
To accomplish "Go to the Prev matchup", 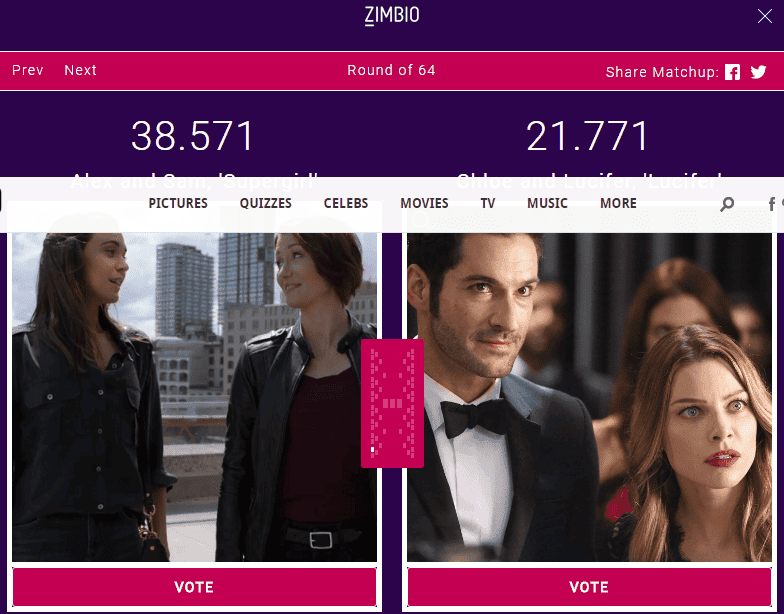I will pyautogui.click(x=28, y=70).
